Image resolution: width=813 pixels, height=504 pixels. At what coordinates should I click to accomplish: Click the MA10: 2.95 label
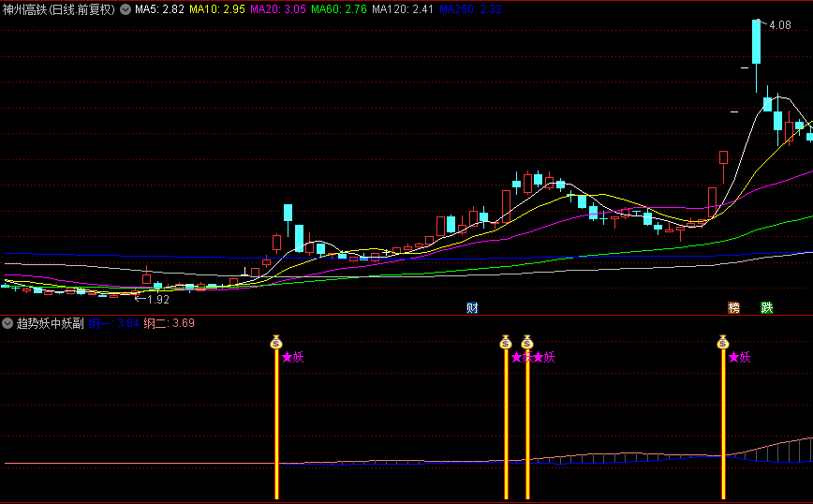pyautogui.click(x=216, y=9)
